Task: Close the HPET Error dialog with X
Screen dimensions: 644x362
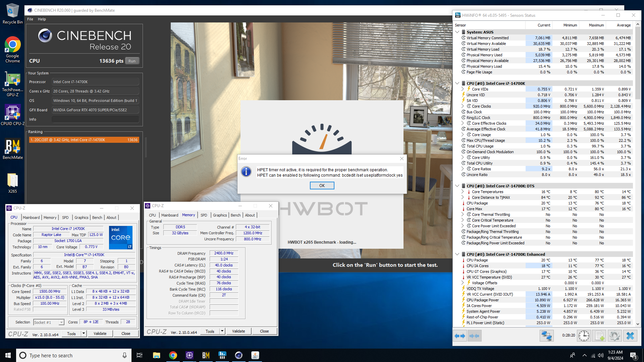Action: [402, 159]
